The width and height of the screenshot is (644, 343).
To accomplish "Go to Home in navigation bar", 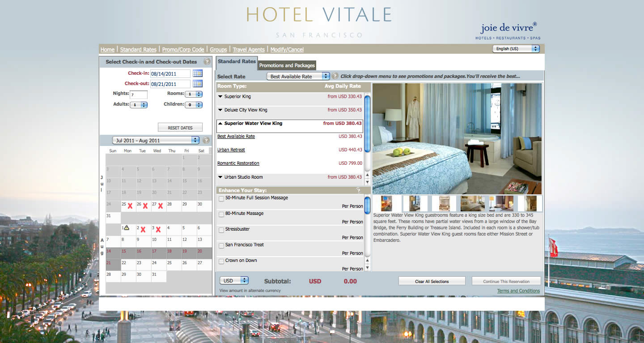I will 107,50.
